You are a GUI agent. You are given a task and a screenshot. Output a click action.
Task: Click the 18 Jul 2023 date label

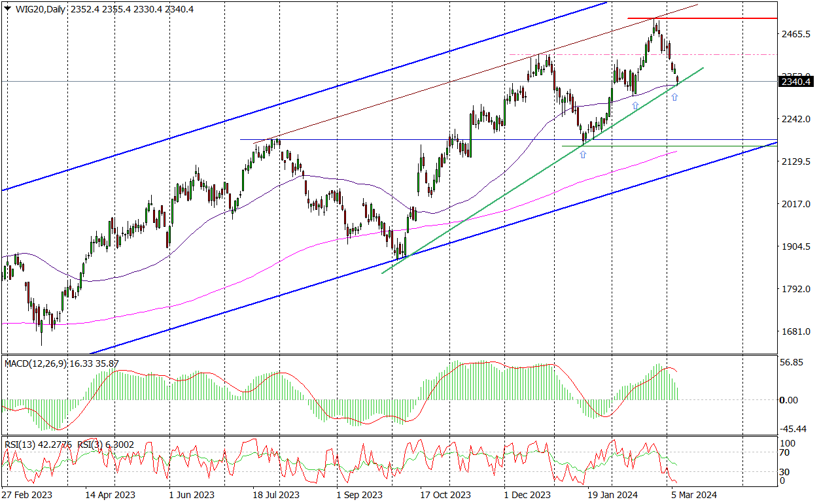coord(276,495)
